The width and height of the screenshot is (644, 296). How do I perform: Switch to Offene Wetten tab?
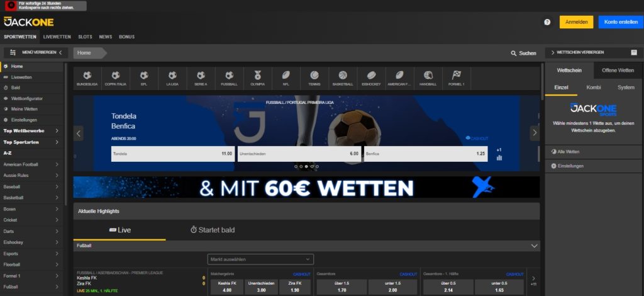point(618,71)
